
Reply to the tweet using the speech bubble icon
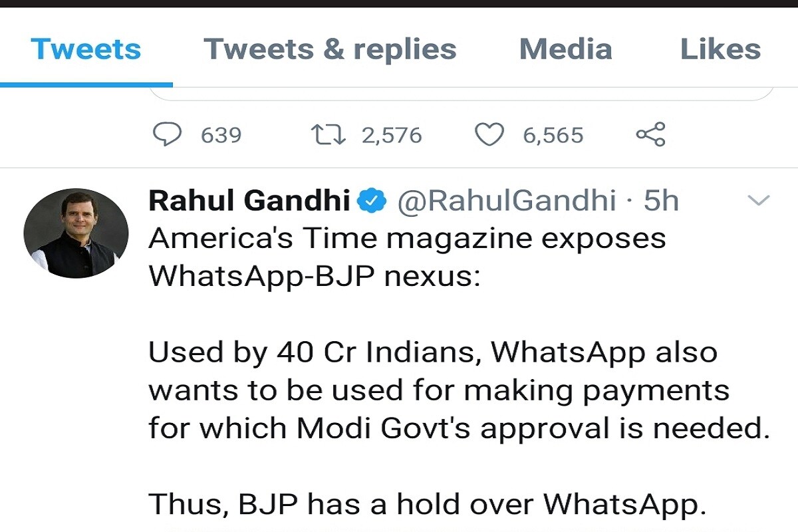(168, 135)
